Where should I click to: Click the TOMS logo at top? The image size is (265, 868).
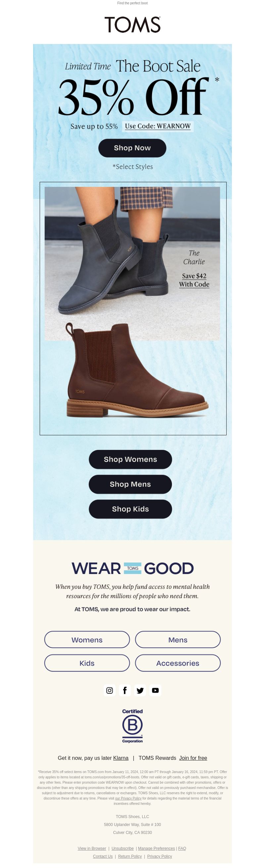click(x=132, y=24)
